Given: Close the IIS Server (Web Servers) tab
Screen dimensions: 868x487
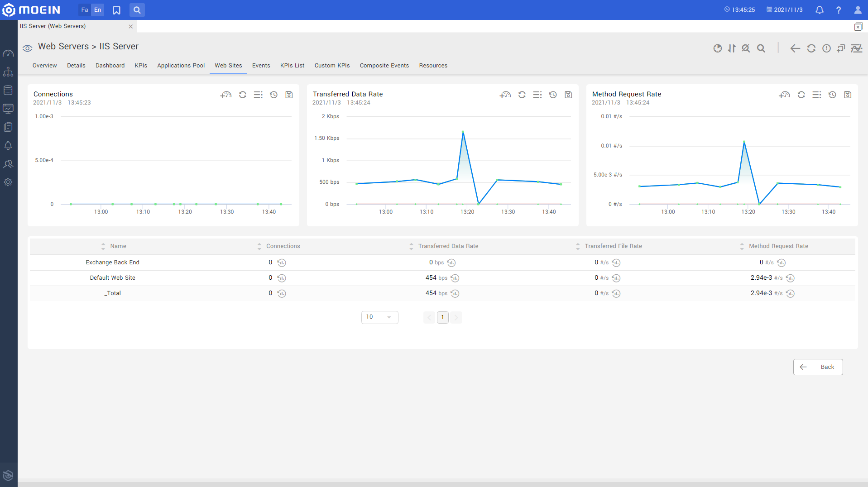Looking at the screenshot, I should (131, 26).
